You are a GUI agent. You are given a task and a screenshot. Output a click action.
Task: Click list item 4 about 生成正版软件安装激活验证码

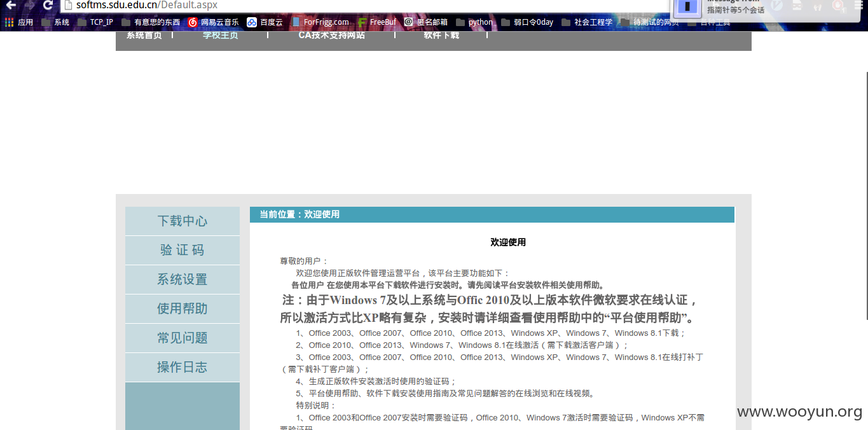[x=376, y=381]
